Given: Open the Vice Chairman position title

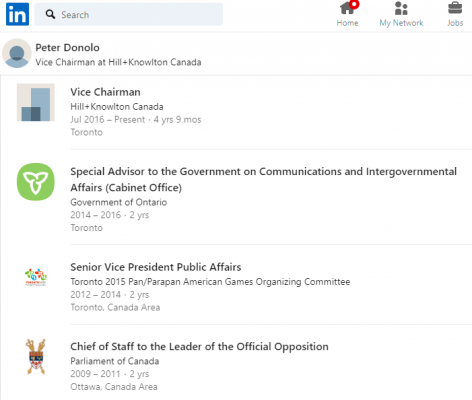Looking at the screenshot, I should [105, 92].
